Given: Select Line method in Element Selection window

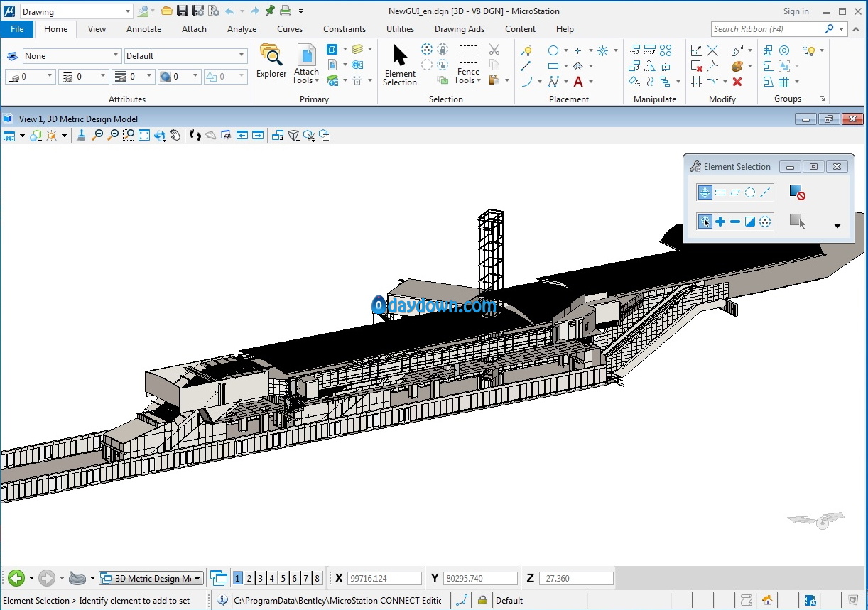Looking at the screenshot, I should coord(765,192).
